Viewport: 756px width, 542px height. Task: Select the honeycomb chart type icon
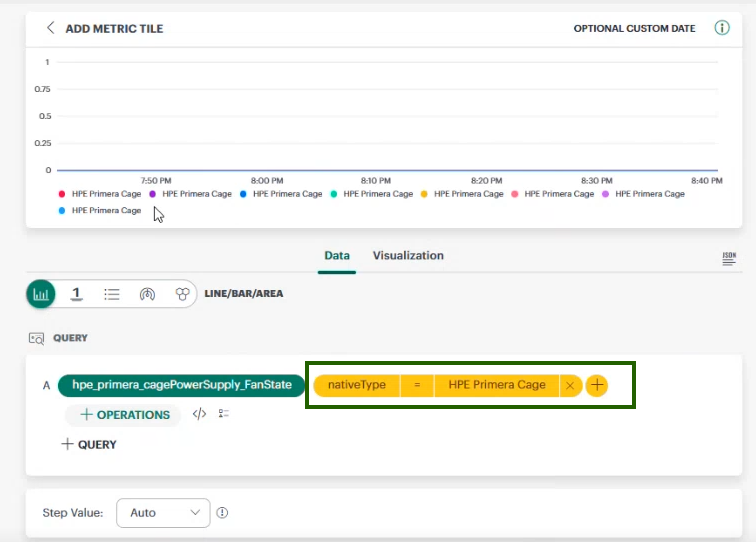click(182, 294)
